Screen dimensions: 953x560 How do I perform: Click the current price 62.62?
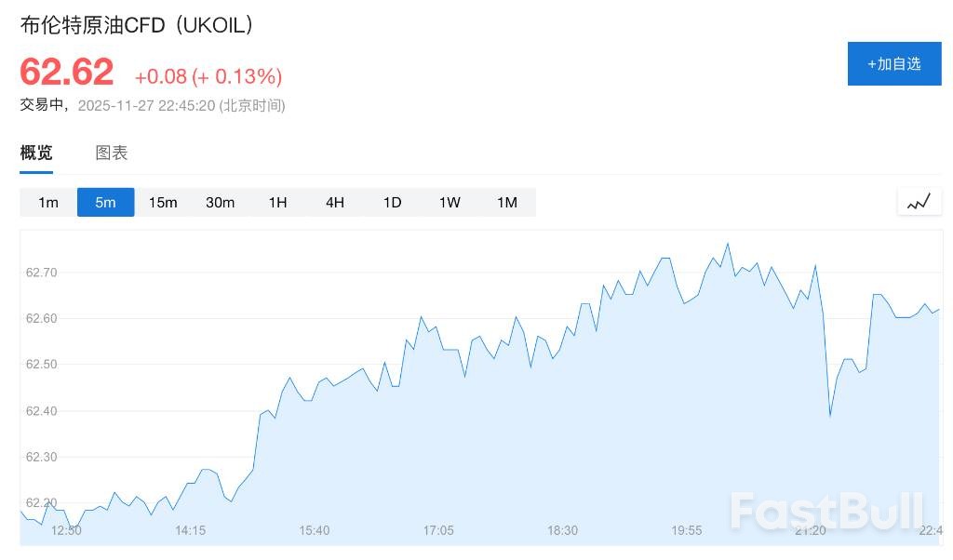(67, 73)
